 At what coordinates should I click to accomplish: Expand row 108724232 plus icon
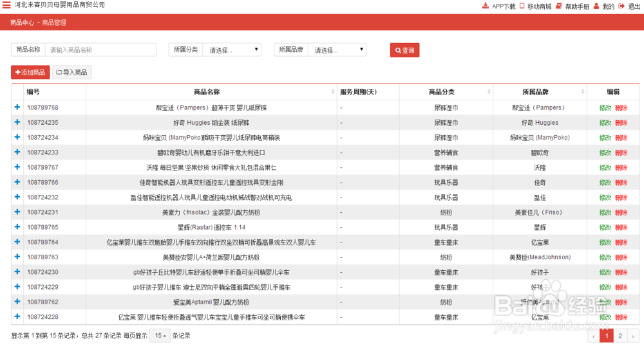17,197
